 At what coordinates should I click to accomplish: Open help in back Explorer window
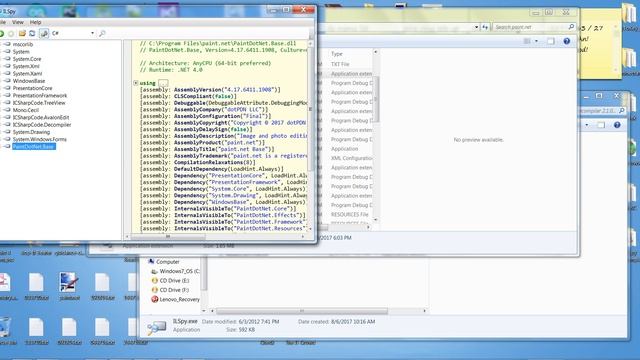click(617, 125)
